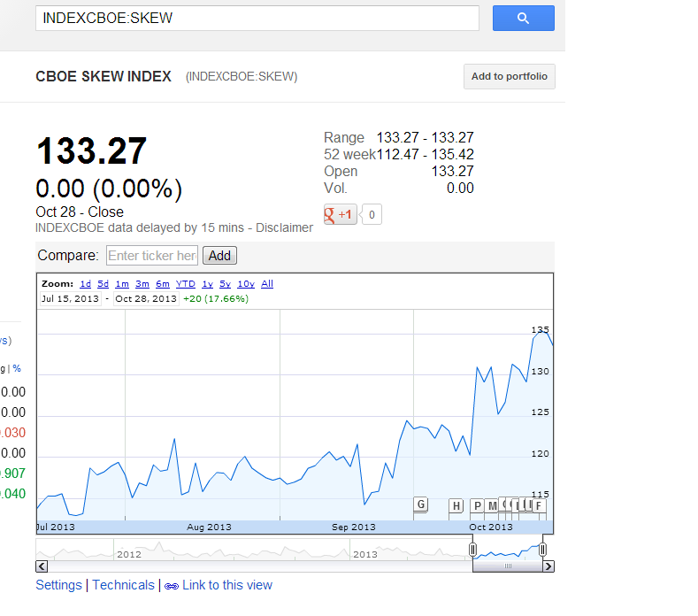Click the F news flag on chart
The image size is (698, 616).
538,505
